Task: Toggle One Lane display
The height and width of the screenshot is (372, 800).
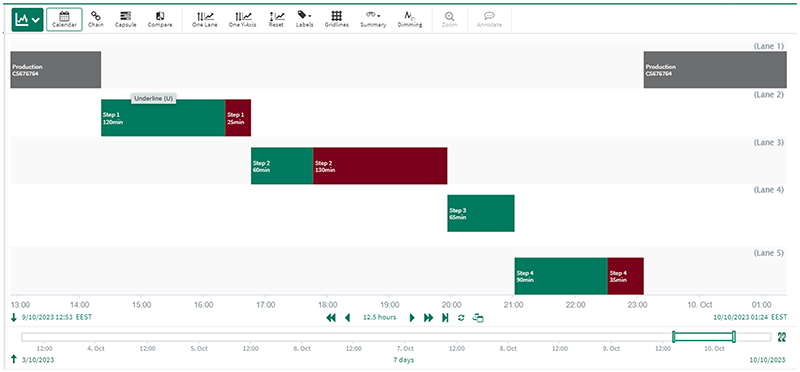Action: pyautogui.click(x=205, y=19)
